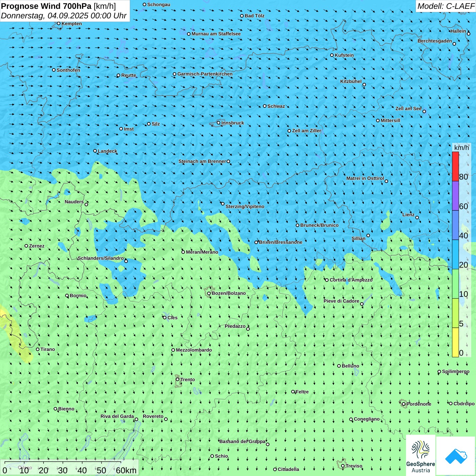
Task: Click the 'Pieve di Cadore' label
Action: click(x=341, y=301)
